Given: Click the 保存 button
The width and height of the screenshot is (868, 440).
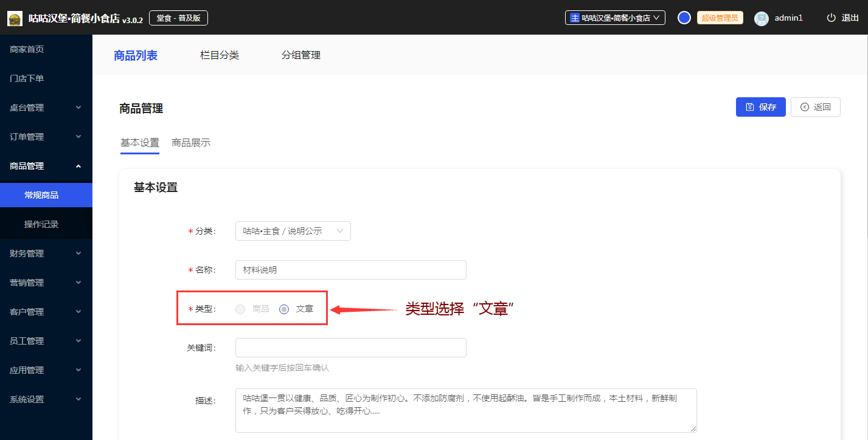Looking at the screenshot, I should pos(761,107).
